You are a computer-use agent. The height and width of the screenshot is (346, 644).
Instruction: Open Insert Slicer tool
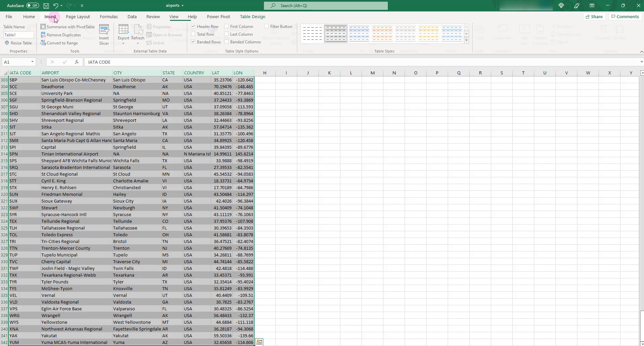coord(104,35)
